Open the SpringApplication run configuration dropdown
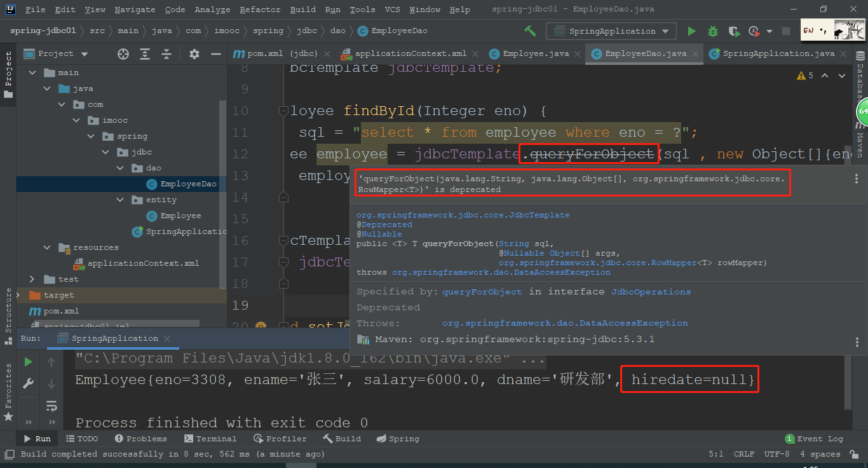 point(611,31)
